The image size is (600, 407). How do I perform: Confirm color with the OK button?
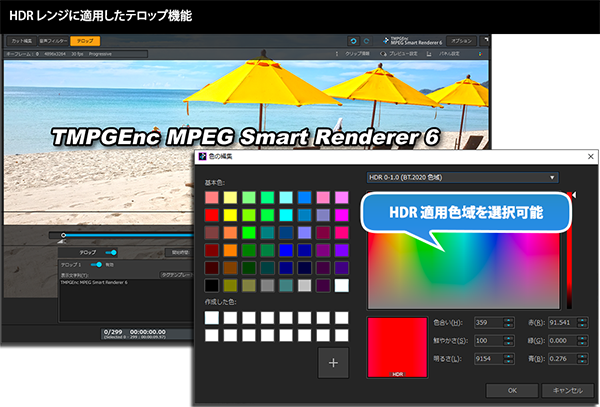pos(512,391)
